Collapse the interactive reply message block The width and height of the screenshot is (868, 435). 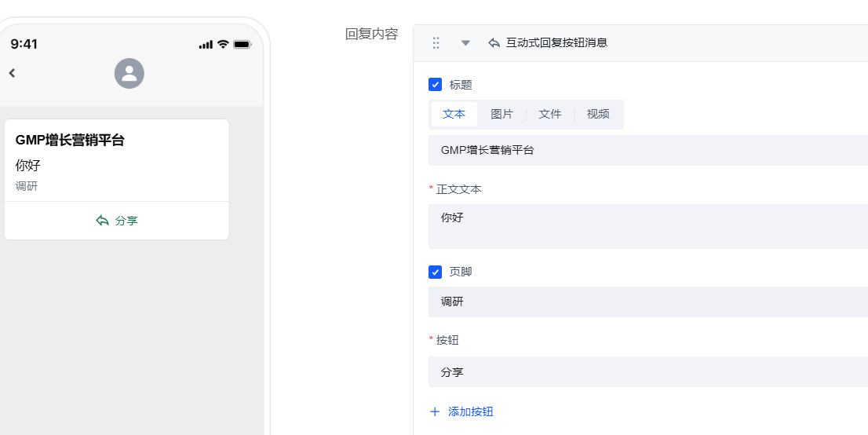point(465,43)
